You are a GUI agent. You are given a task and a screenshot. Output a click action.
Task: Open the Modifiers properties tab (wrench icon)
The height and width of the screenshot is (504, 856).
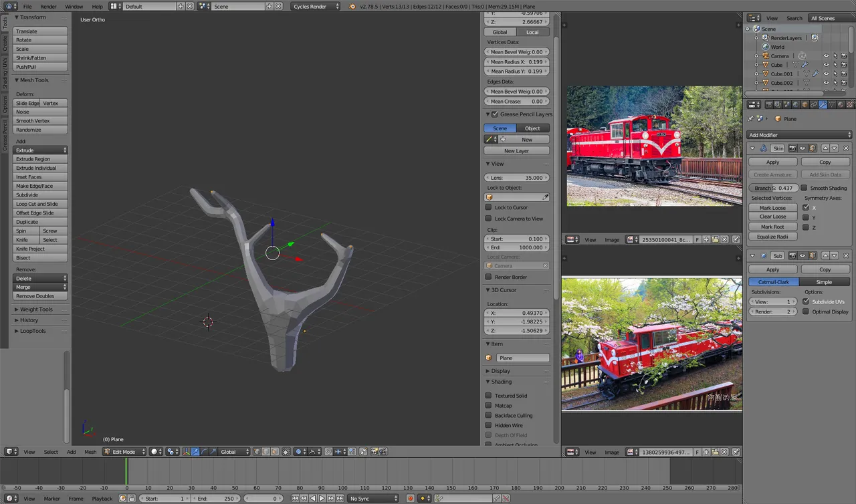click(823, 104)
